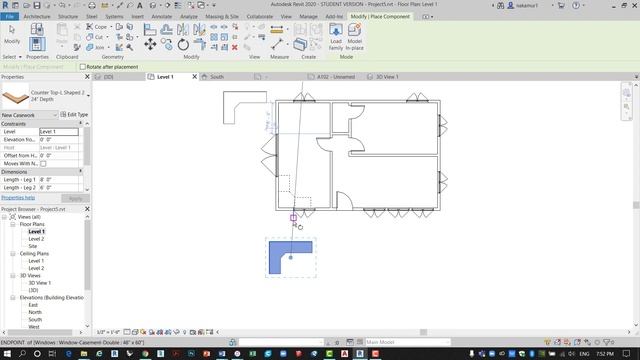This screenshot has height=360, width=640.
Task: Collapse the Elevations tree node
Action: coord(13,298)
